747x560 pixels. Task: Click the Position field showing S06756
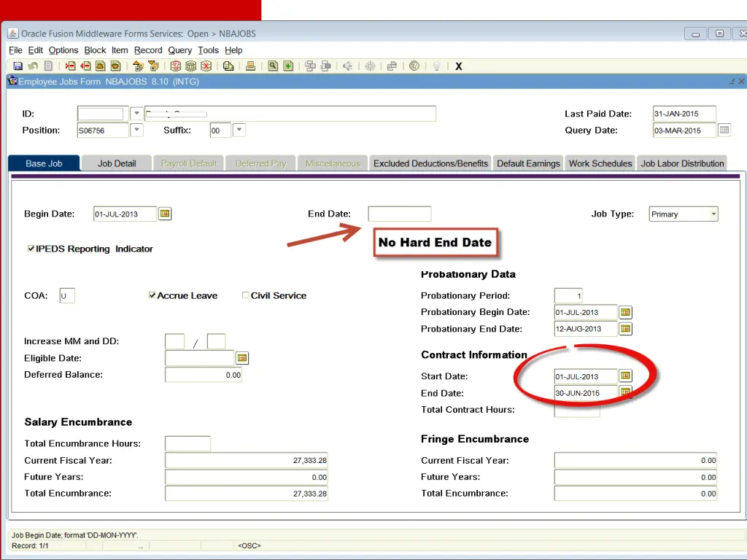click(103, 131)
